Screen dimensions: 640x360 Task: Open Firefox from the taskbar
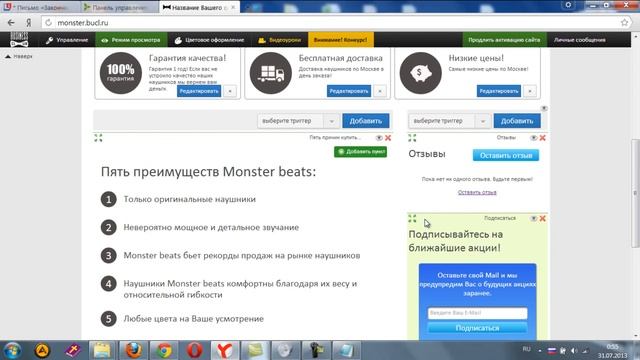[x=133, y=350]
